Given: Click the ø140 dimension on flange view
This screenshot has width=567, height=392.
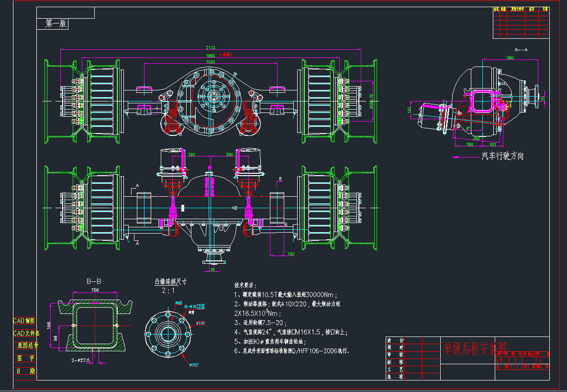Looking at the screenshot, I should (x=201, y=324).
